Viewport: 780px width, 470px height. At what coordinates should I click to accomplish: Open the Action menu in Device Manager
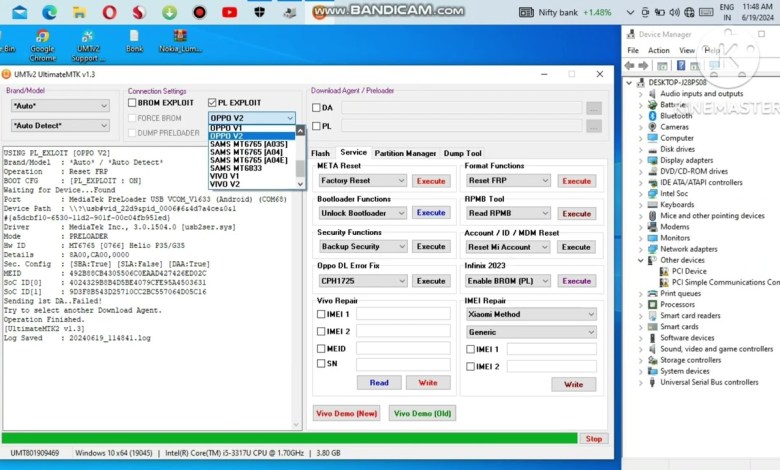[658, 50]
